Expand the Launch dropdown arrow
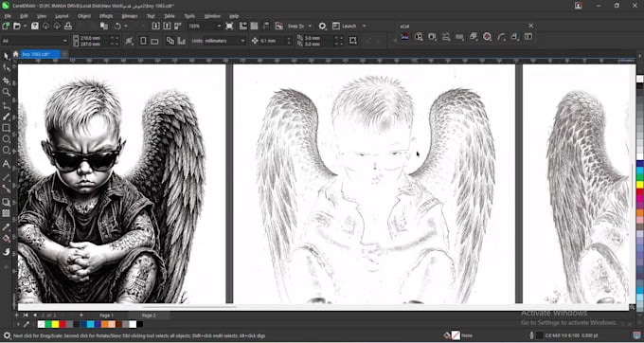 (x=364, y=26)
